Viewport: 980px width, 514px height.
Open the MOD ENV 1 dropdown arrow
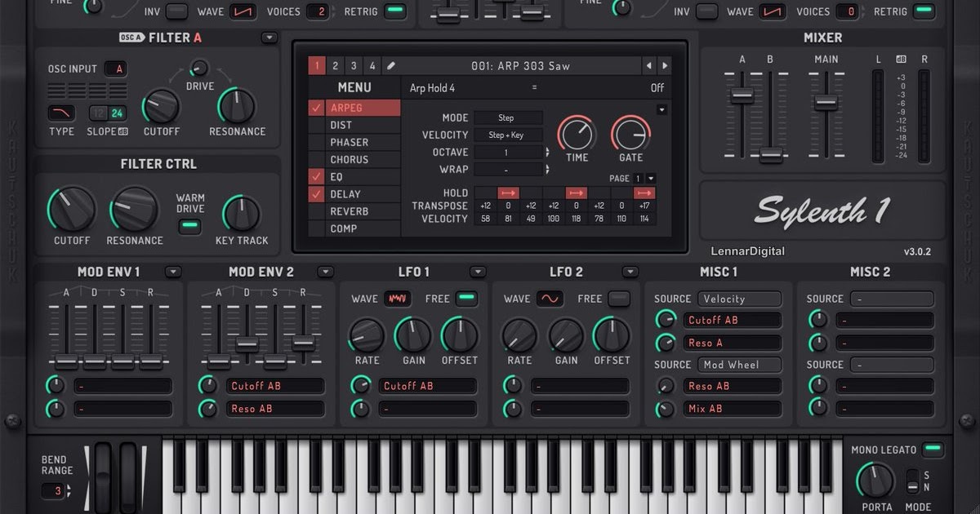173,272
